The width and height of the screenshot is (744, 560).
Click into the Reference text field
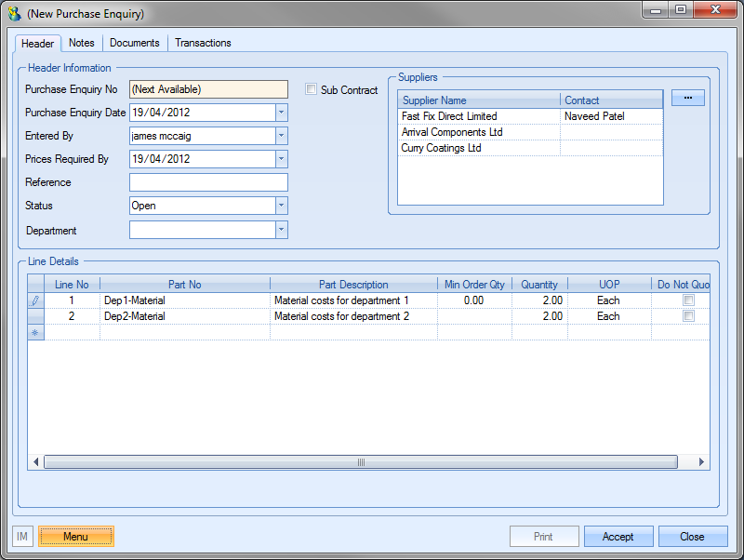[208, 182]
